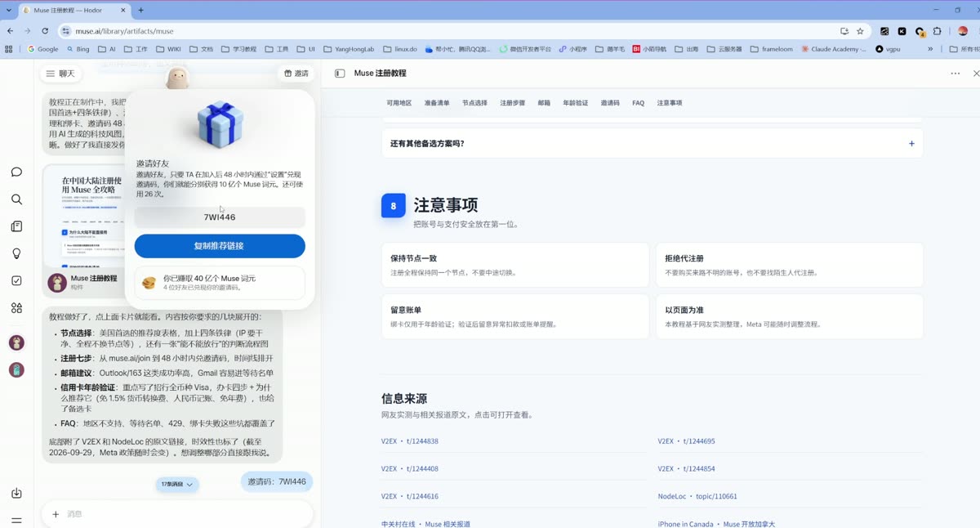Expand the 还有其他备选方案吗 FAQ item
980x528 pixels.
tap(652, 143)
